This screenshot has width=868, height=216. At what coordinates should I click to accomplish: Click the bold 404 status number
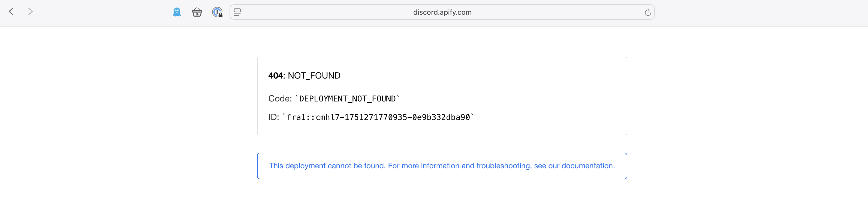pyautogui.click(x=275, y=76)
